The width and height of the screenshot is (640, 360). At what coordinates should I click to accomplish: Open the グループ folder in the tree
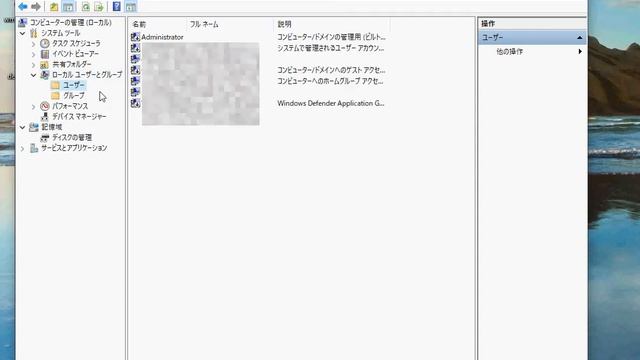tap(73, 96)
